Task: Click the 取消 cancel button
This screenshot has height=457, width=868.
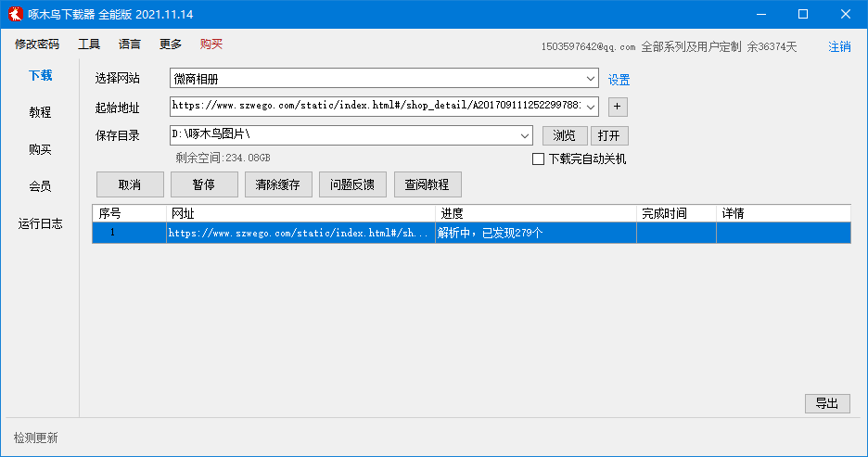Action: [x=130, y=184]
